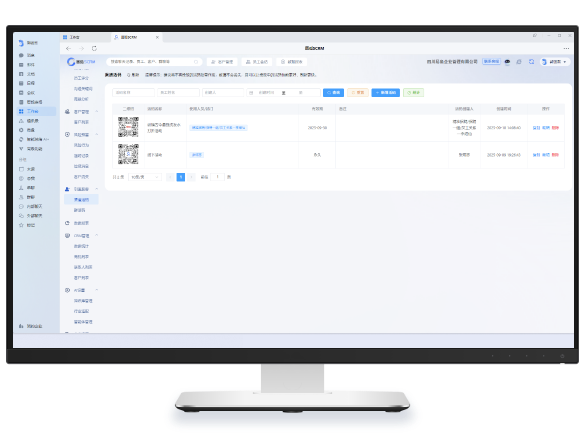Collapse the CRM management section in sidebar
Viewport: 586px width, 440px height.
pos(97,236)
